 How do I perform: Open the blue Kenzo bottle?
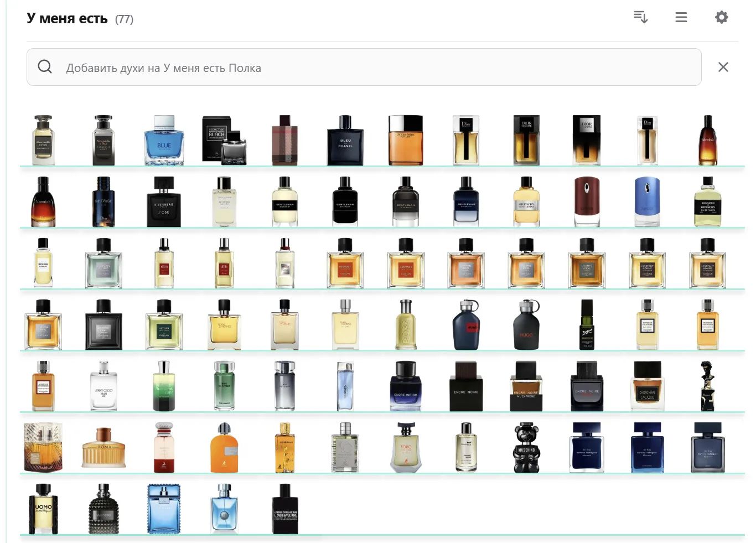(x=345, y=386)
